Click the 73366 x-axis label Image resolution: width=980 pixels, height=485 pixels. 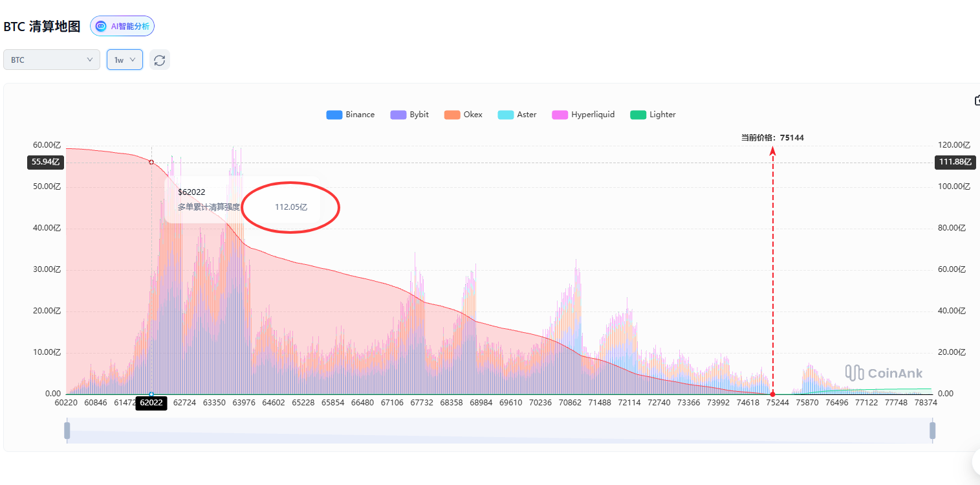[x=689, y=403]
